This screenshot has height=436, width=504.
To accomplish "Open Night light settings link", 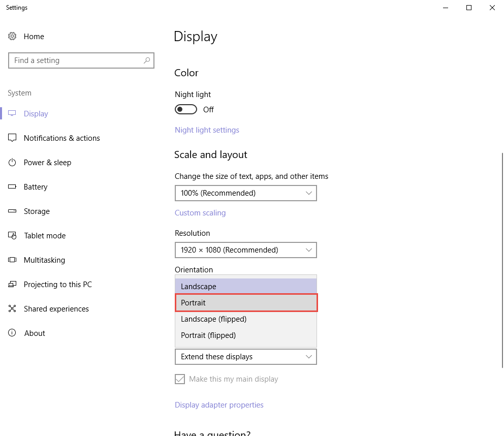I will click(207, 130).
